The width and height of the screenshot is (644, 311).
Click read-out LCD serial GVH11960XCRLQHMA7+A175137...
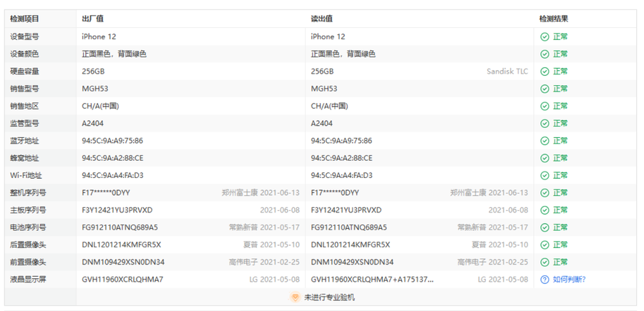372,280
